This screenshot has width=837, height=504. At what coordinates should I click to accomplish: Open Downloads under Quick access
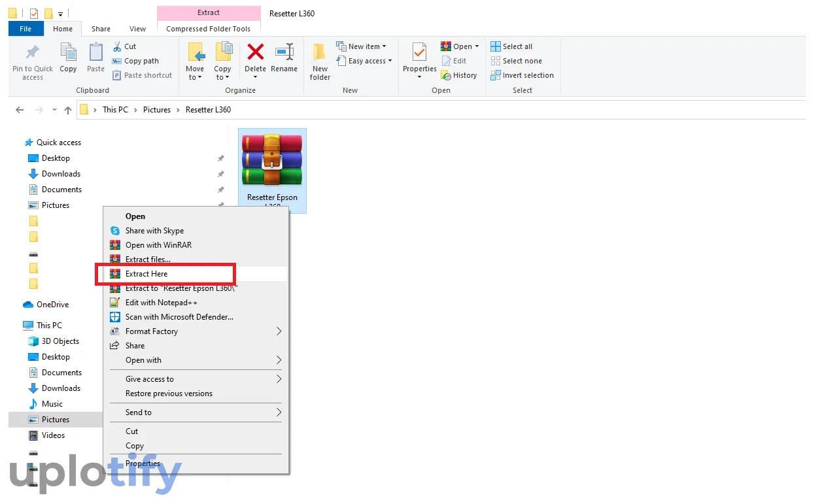coord(55,174)
